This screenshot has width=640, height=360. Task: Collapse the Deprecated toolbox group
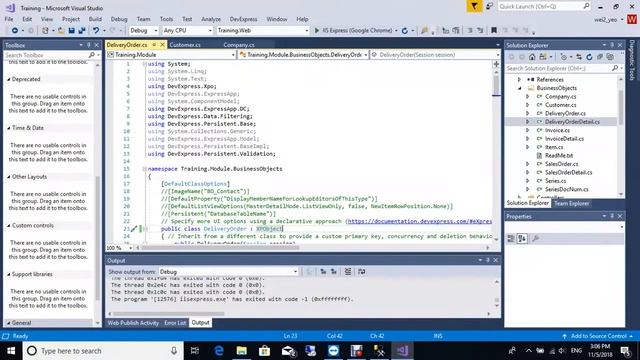coord(9,79)
